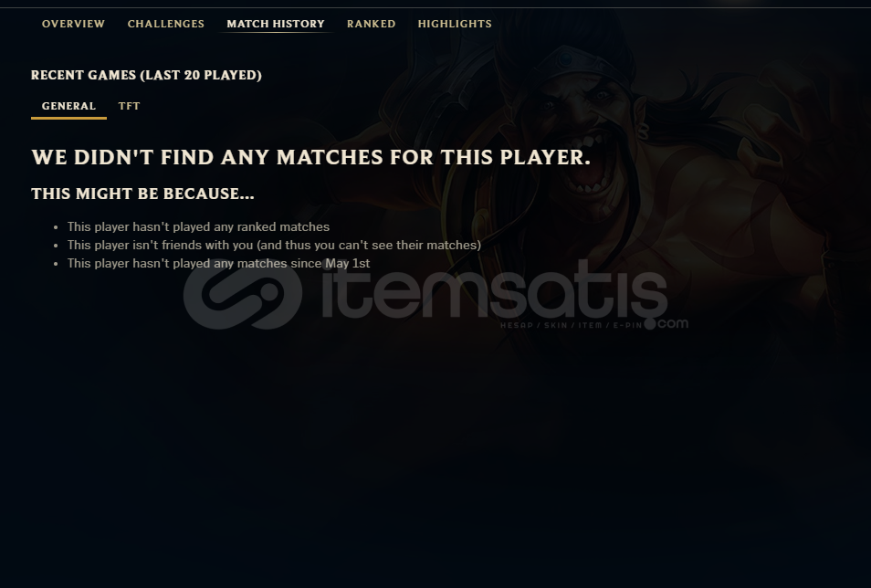Click the 'This might be because...' subheading
871x588 pixels.
click(x=142, y=194)
